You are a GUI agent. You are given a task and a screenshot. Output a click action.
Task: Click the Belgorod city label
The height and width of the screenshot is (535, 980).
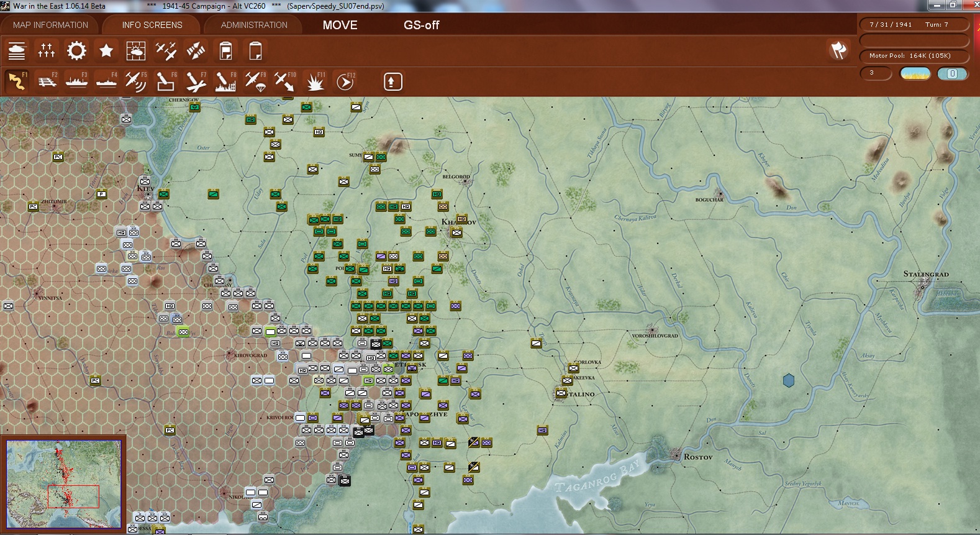click(456, 176)
